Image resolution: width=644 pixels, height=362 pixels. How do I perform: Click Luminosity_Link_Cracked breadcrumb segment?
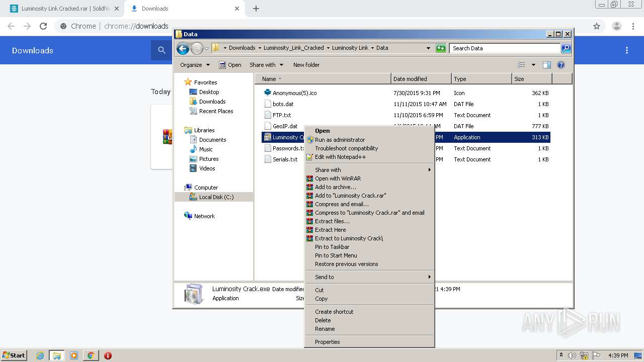294,48
